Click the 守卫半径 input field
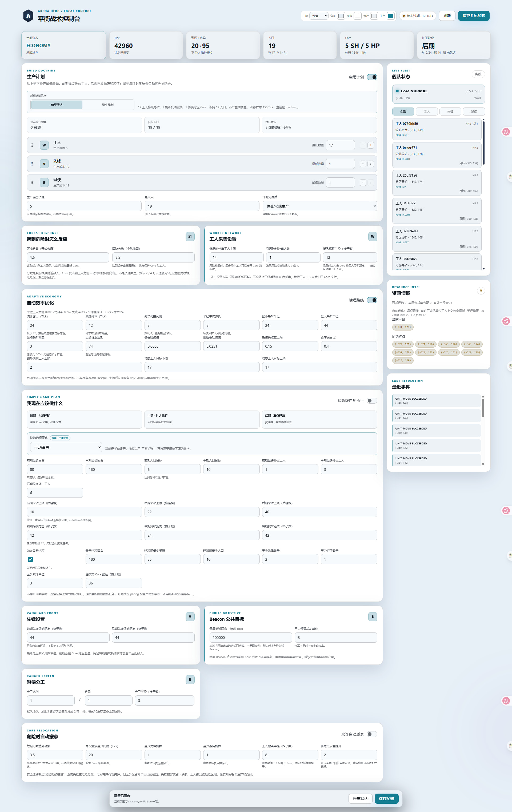The image size is (512, 812). (x=165, y=700)
